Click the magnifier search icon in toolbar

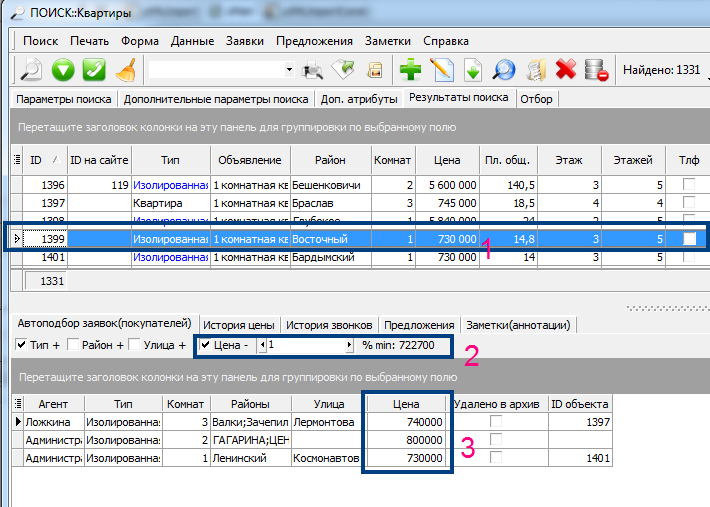[x=31, y=69]
